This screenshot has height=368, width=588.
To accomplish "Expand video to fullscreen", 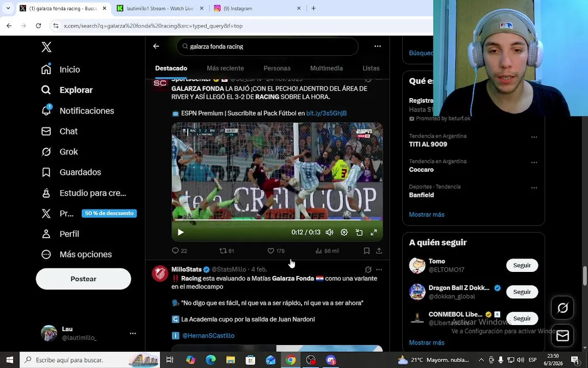I will 374,233.
